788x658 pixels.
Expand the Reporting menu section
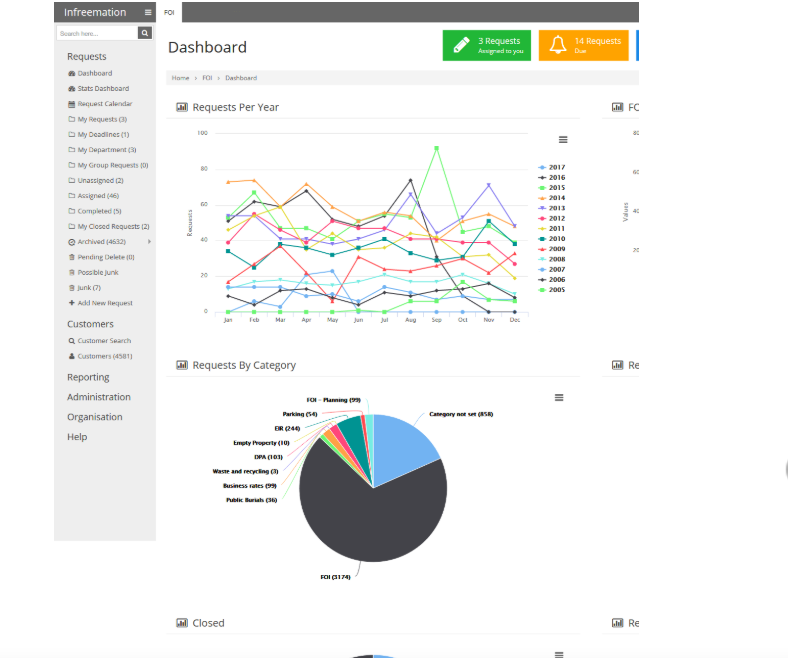tap(88, 378)
